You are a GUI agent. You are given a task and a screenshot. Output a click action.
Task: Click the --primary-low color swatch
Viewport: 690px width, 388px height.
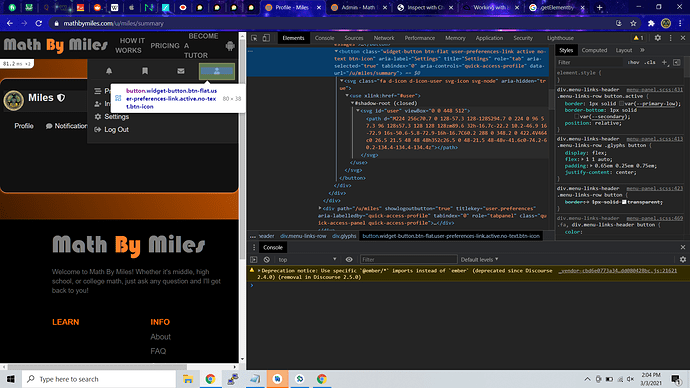[x=621, y=104]
